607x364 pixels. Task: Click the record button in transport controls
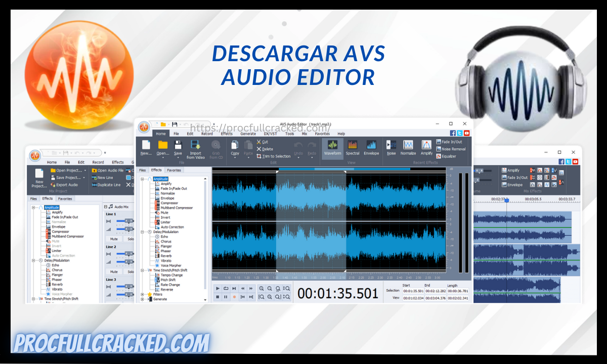[x=234, y=297]
